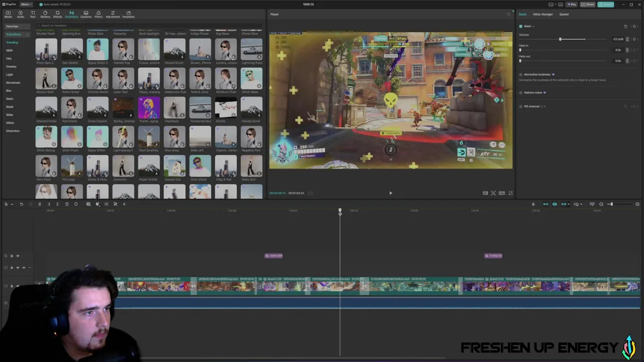This screenshot has width=644, height=362.
Task: Enable Normalize loudness checkbox
Action: click(x=521, y=74)
